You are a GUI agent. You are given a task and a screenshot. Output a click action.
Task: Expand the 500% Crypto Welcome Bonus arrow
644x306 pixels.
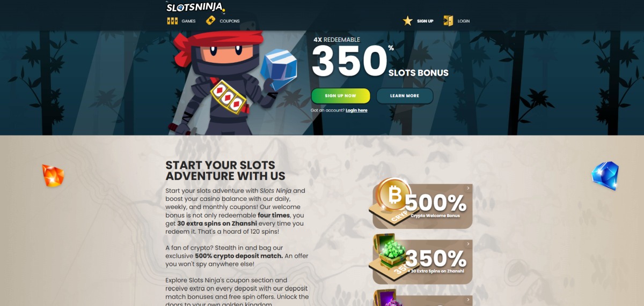pos(468,188)
